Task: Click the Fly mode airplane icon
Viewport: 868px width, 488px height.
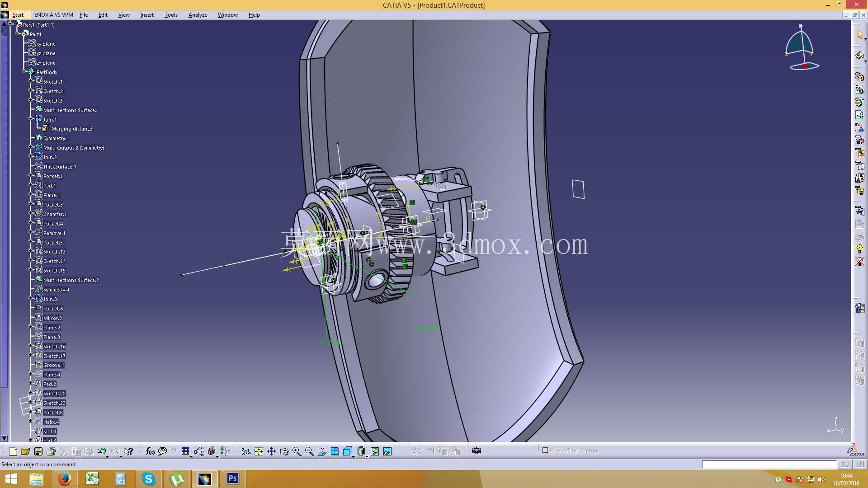Action: click(246, 451)
